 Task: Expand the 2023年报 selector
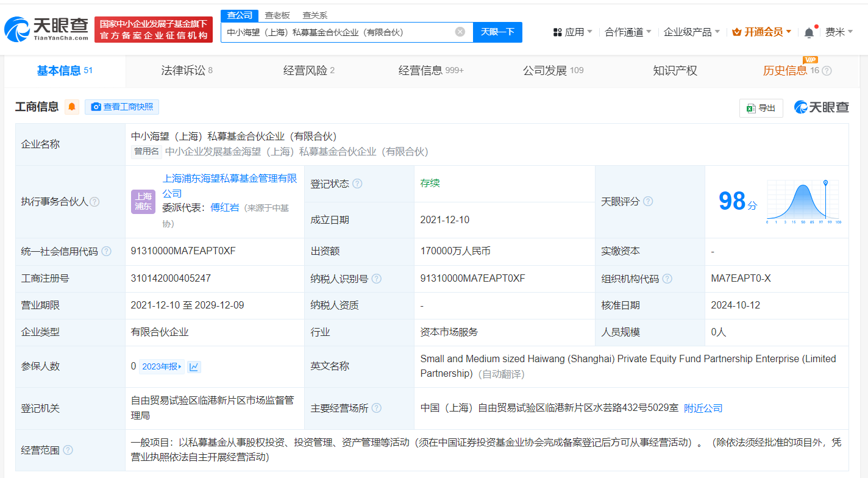162,366
